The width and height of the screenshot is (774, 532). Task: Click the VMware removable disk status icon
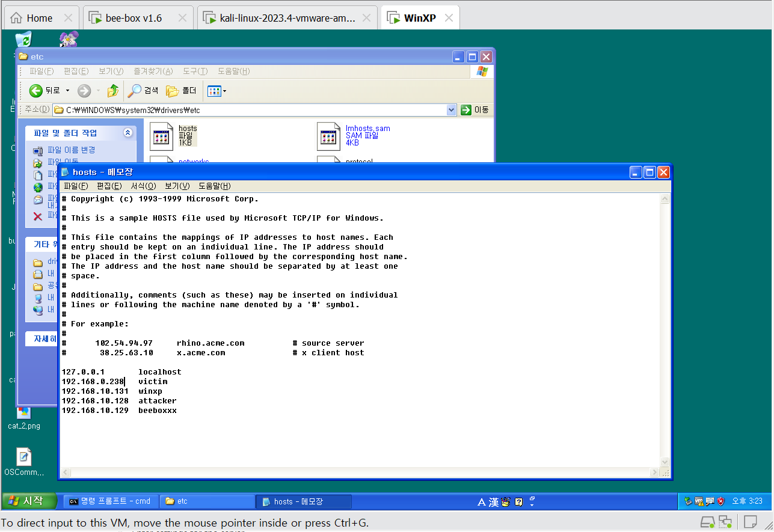(x=708, y=521)
